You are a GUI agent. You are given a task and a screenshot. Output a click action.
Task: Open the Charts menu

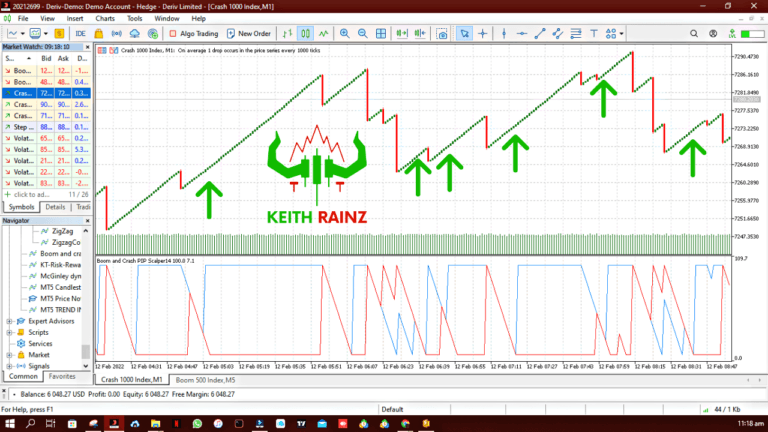pos(106,18)
